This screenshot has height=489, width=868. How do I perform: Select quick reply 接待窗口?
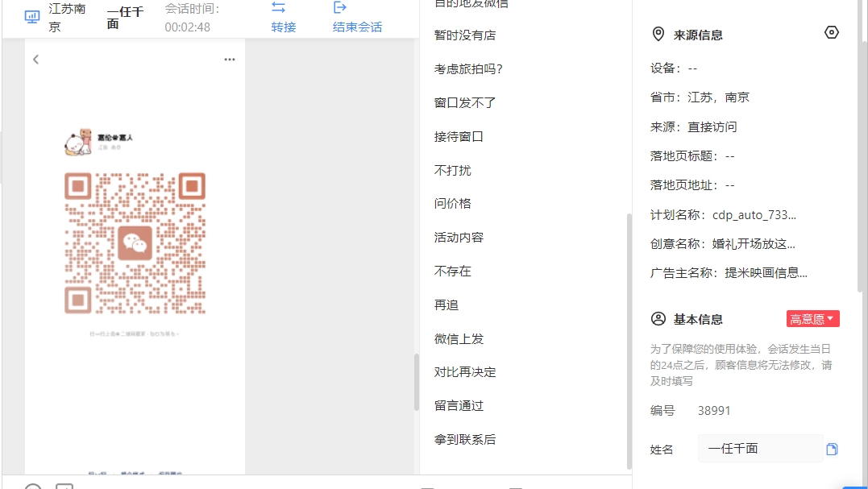pos(459,137)
